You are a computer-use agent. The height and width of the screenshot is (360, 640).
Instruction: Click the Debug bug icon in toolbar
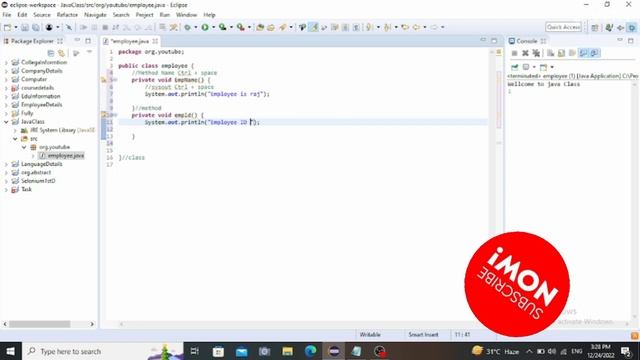[187, 27]
